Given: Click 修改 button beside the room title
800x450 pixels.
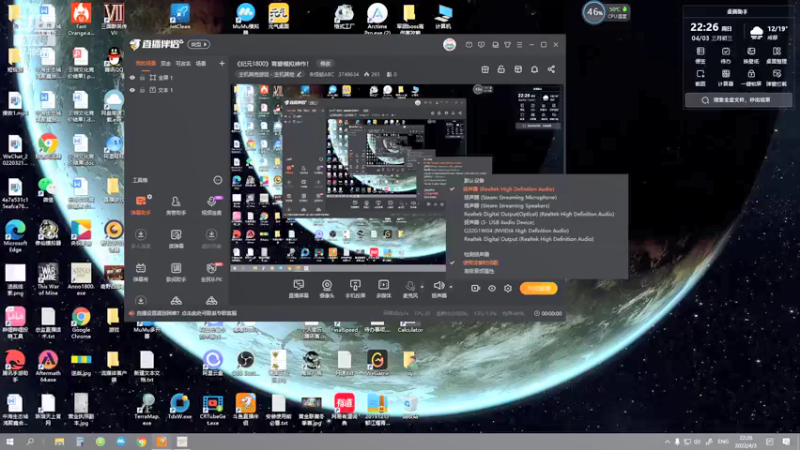Looking at the screenshot, I should [x=326, y=64].
